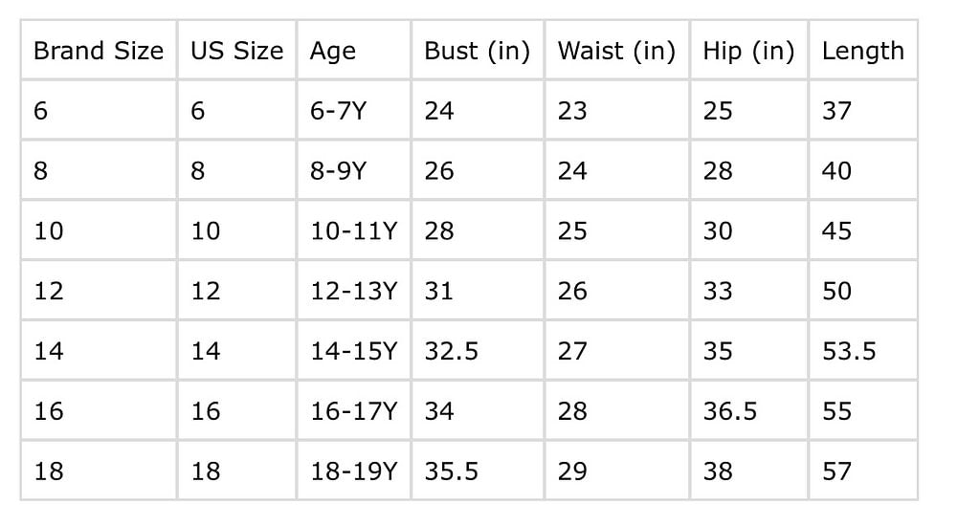Select the 18-19Y age cell

(354, 470)
